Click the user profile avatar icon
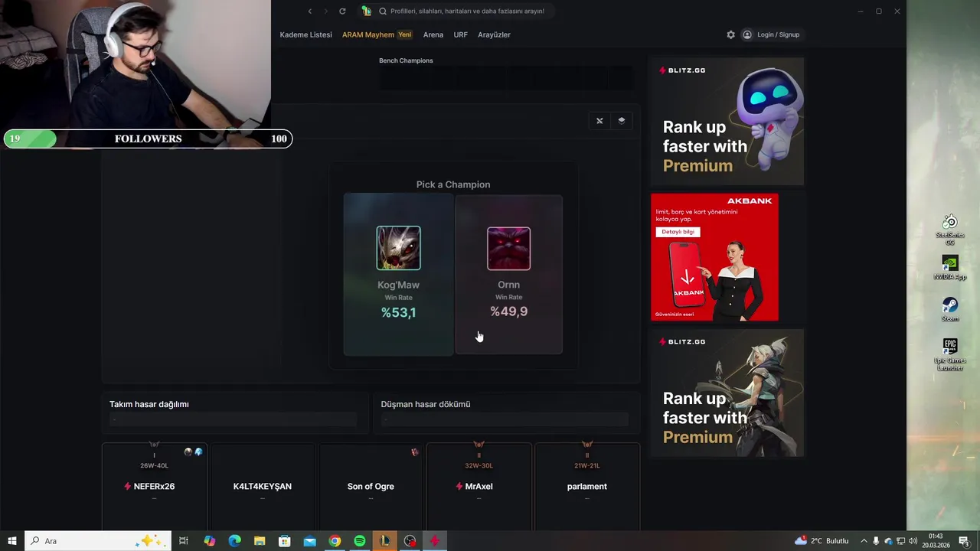The width and height of the screenshot is (980, 551). tap(747, 34)
